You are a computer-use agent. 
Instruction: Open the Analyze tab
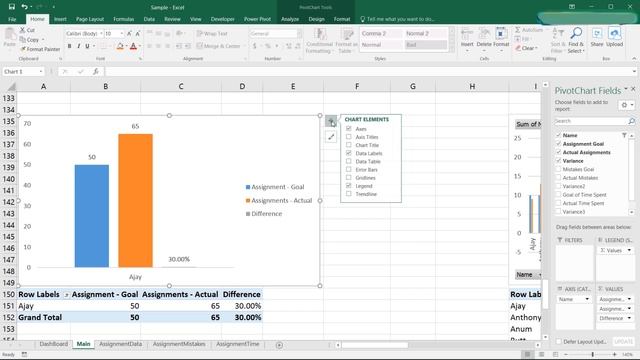(290, 19)
